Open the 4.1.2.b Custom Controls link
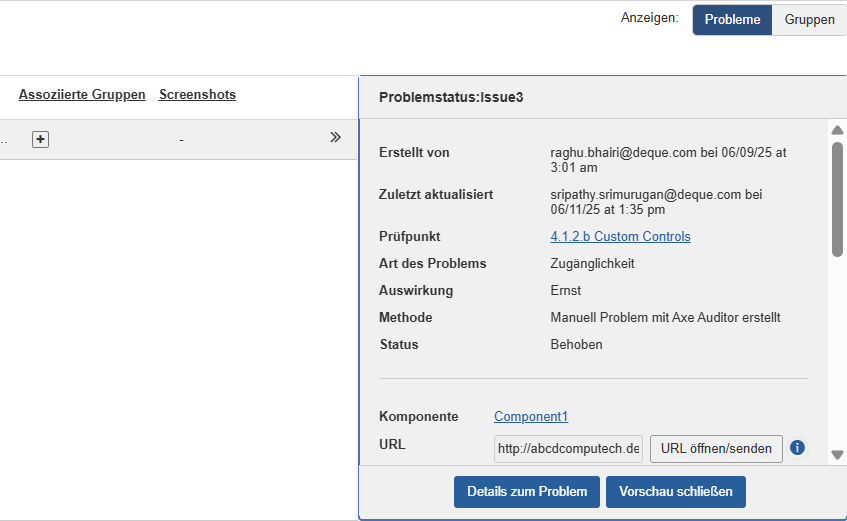847x521 pixels. 620,237
